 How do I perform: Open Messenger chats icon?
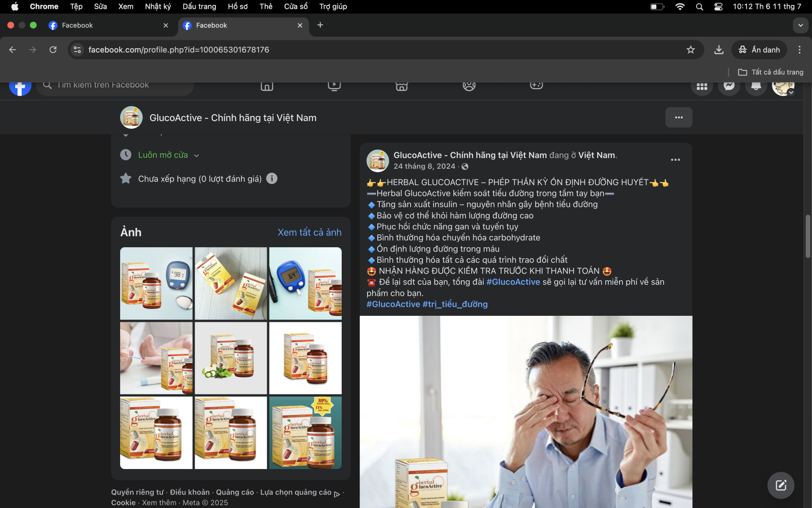tap(729, 86)
